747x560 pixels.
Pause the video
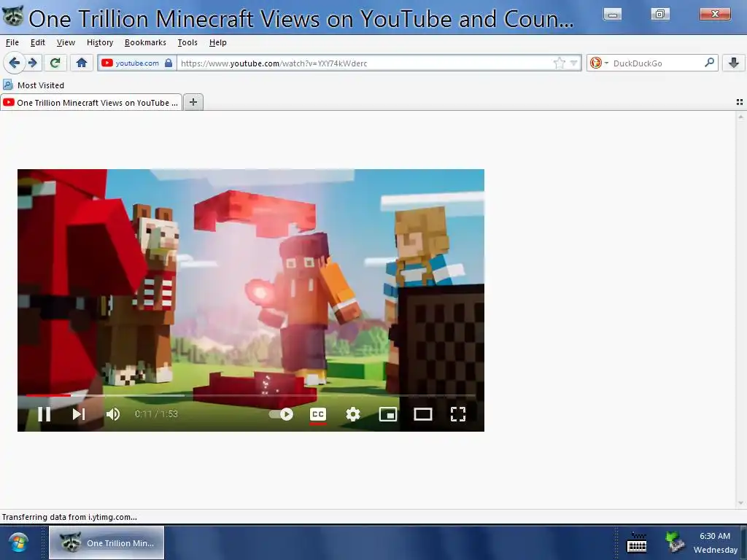click(x=44, y=414)
